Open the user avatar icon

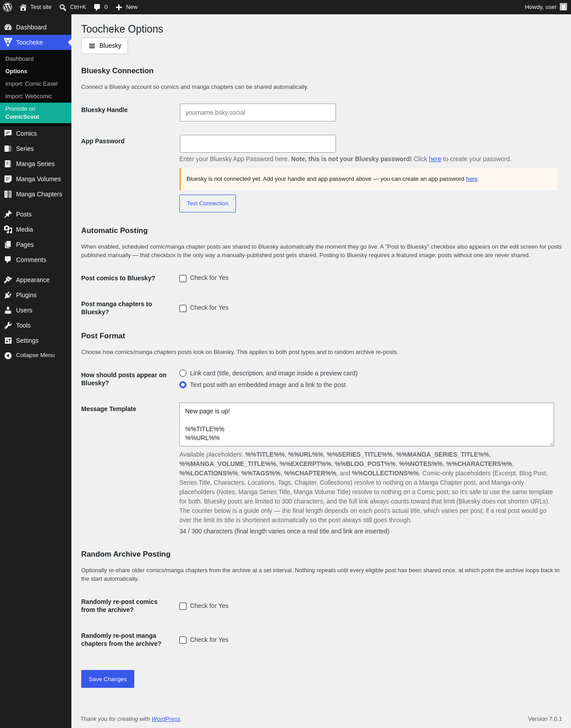pyautogui.click(x=563, y=7)
